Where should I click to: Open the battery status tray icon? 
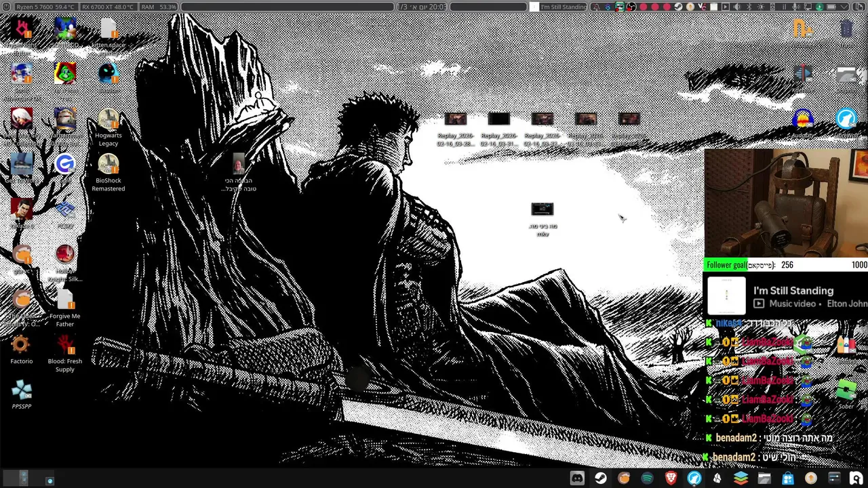831,7
